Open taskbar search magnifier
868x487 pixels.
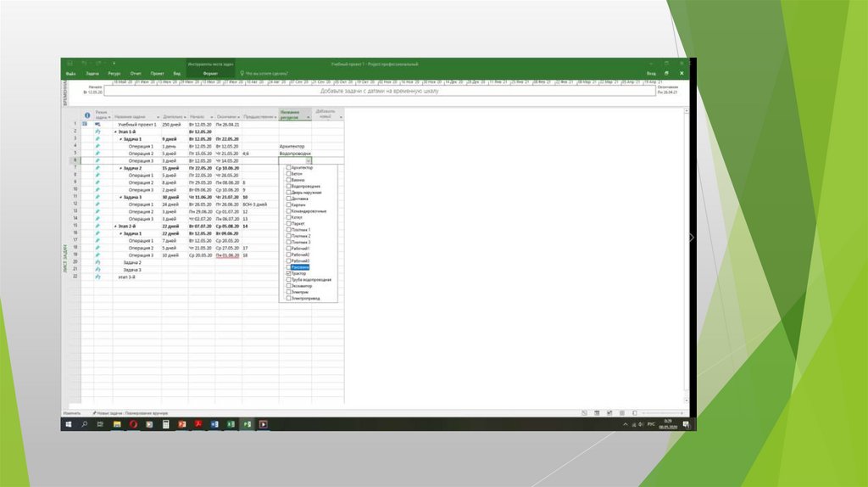pyautogui.click(x=85, y=424)
